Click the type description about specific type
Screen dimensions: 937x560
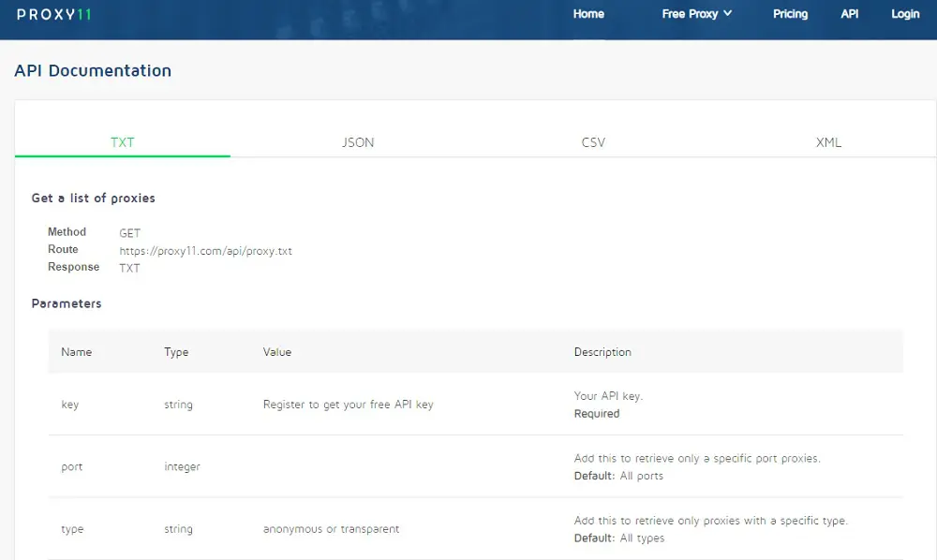pos(711,521)
